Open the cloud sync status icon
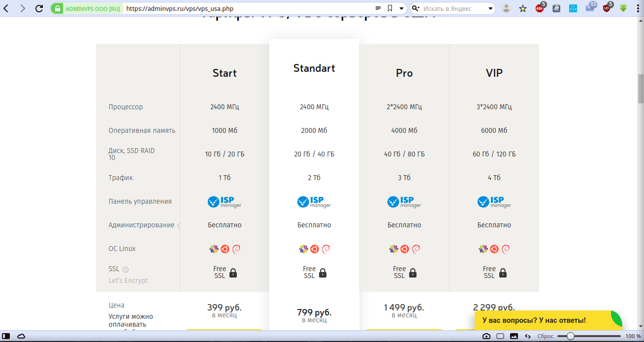This screenshot has width=644, height=342. (x=21, y=336)
